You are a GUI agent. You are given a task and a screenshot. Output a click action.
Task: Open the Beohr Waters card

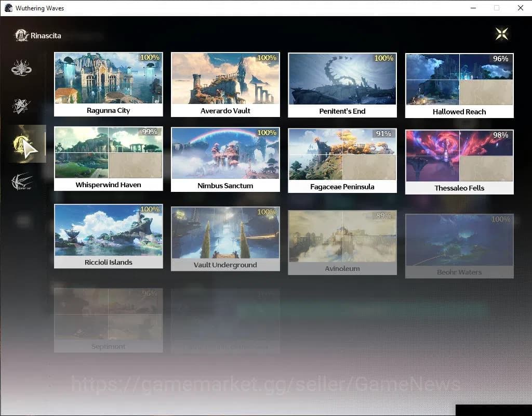(459, 246)
